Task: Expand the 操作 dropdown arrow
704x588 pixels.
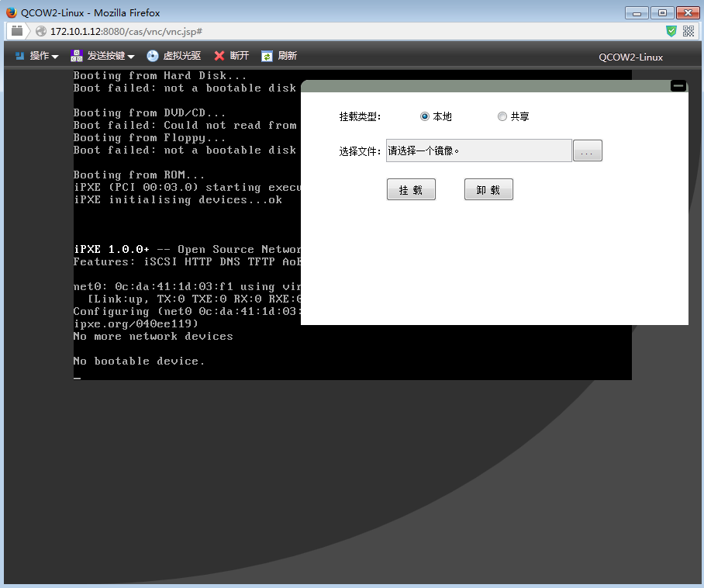Action: click(x=55, y=57)
